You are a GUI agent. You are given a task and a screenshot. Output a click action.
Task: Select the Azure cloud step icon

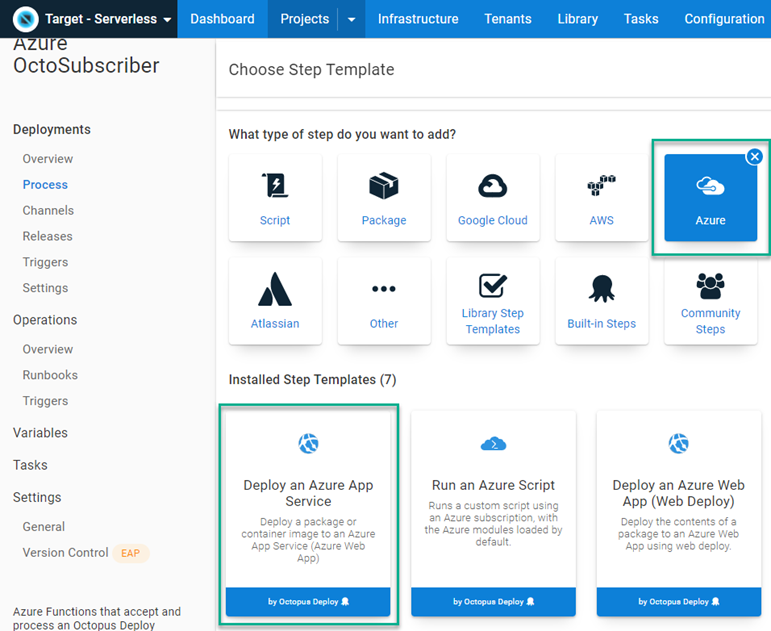click(710, 186)
